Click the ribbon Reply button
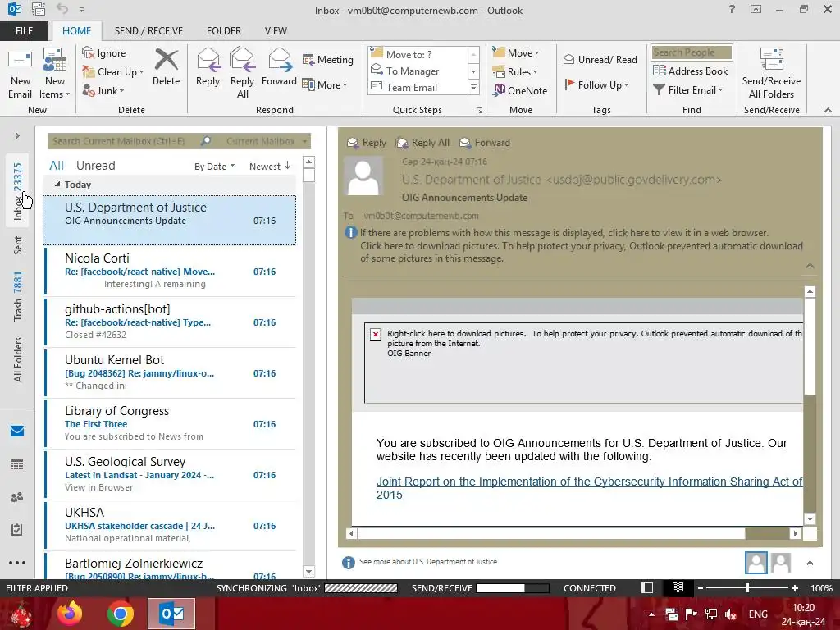 (x=208, y=67)
